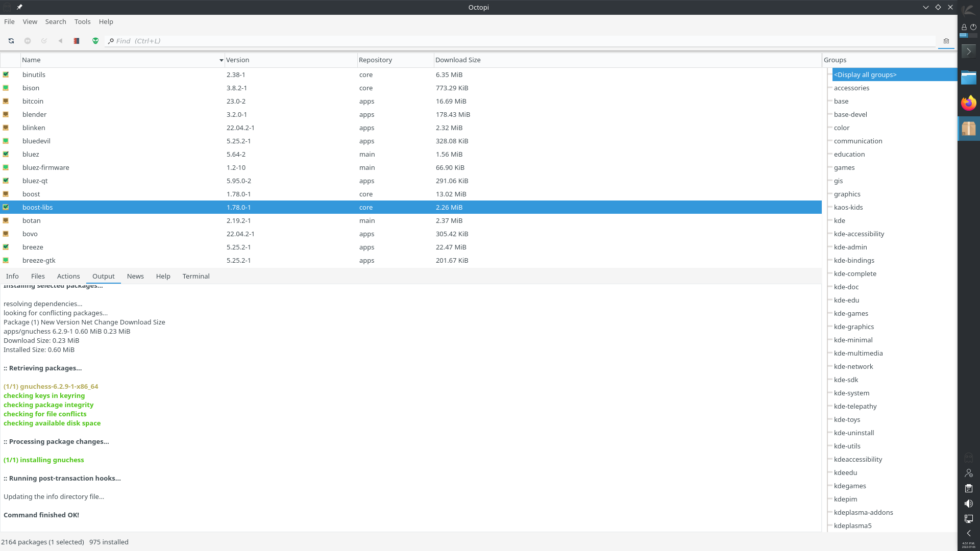The height and width of the screenshot is (551, 980).
Task: Open the File menu
Action: 9,21
